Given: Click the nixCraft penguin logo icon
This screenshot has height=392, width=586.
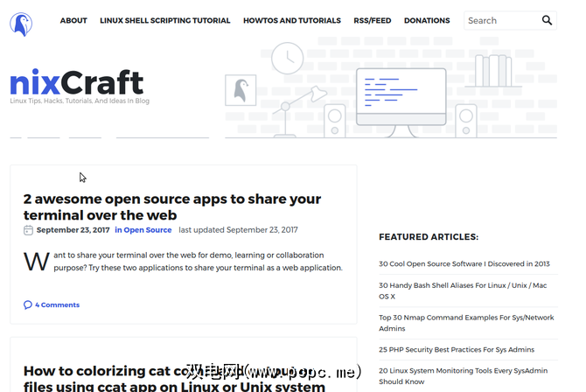Looking at the screenshot, I should pos(21,24).
